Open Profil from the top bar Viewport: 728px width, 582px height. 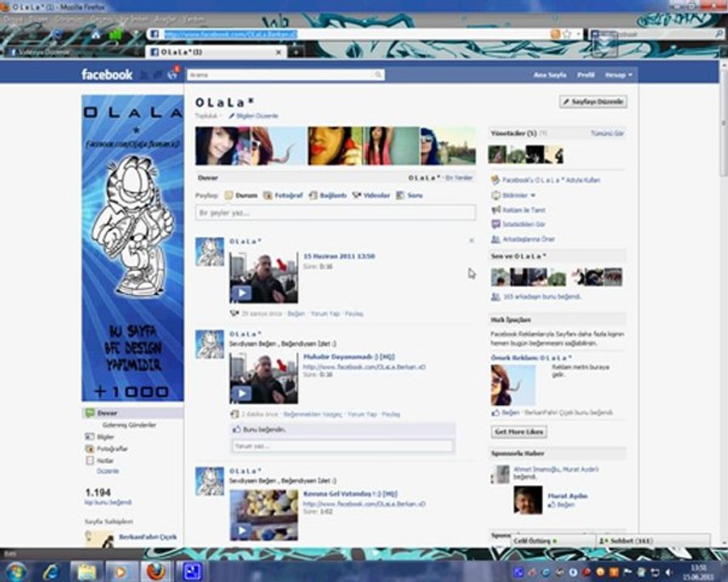point(586,74)
